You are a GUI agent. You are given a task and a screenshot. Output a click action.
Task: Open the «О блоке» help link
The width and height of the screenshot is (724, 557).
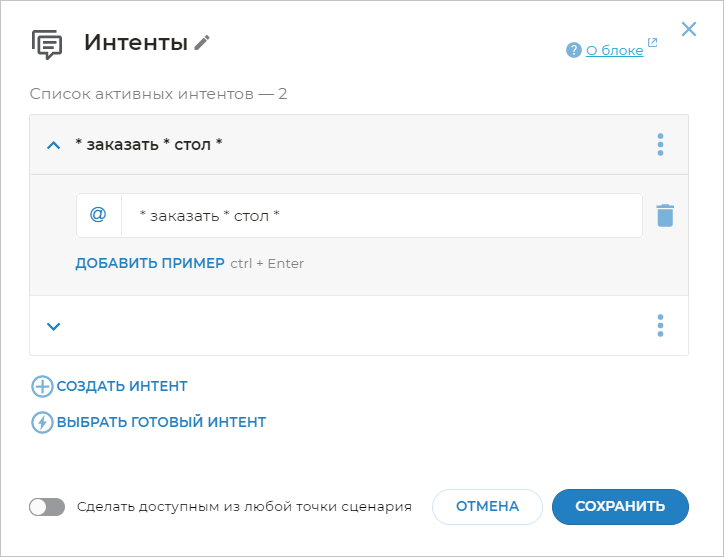point(614,50)
